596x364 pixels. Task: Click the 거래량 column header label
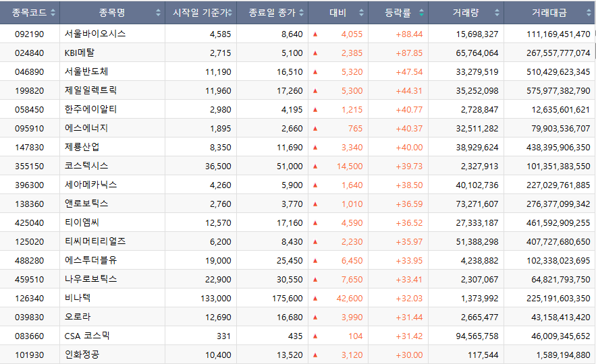pos(466,13)
